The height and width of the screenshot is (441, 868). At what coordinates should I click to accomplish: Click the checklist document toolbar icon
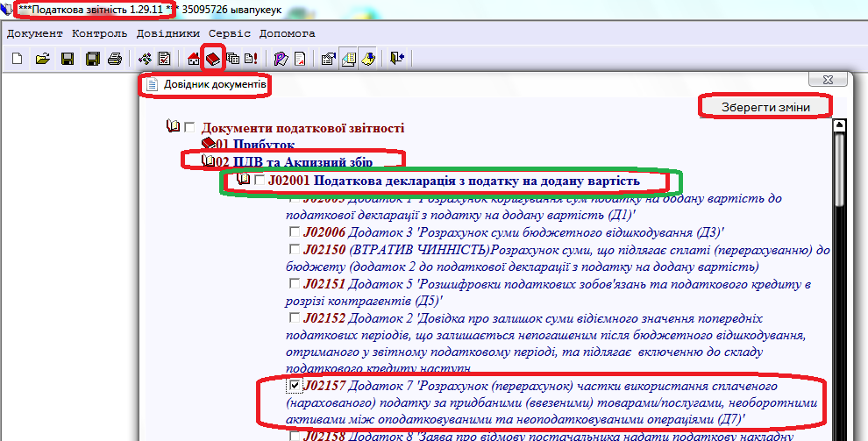pos(163,59)
